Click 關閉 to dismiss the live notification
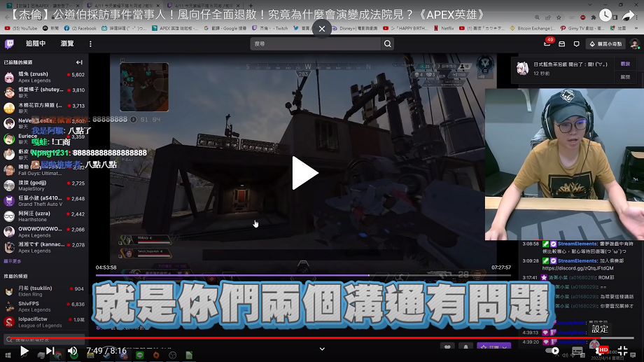 [625, 77]
